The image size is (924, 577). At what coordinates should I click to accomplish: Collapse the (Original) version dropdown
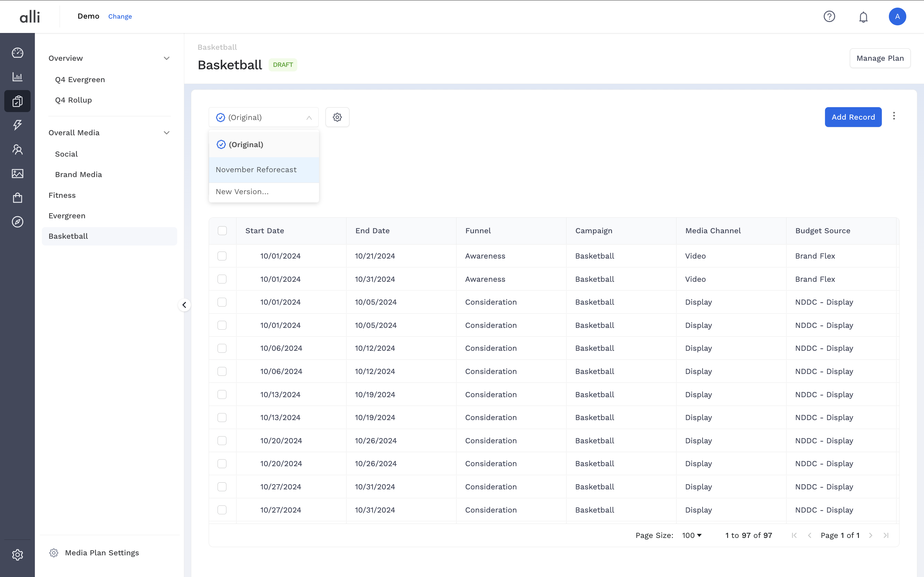(x=309, y=118)
